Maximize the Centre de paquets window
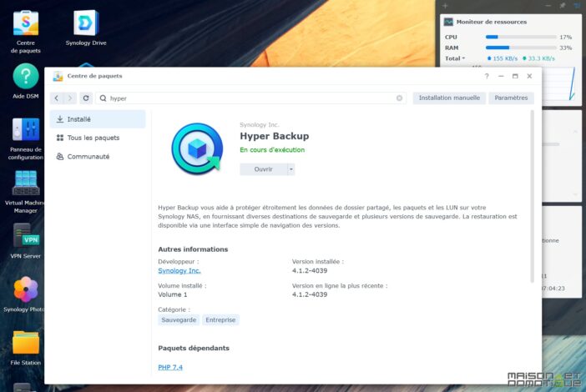The image size is (586, 392). [x=515, y=76]
